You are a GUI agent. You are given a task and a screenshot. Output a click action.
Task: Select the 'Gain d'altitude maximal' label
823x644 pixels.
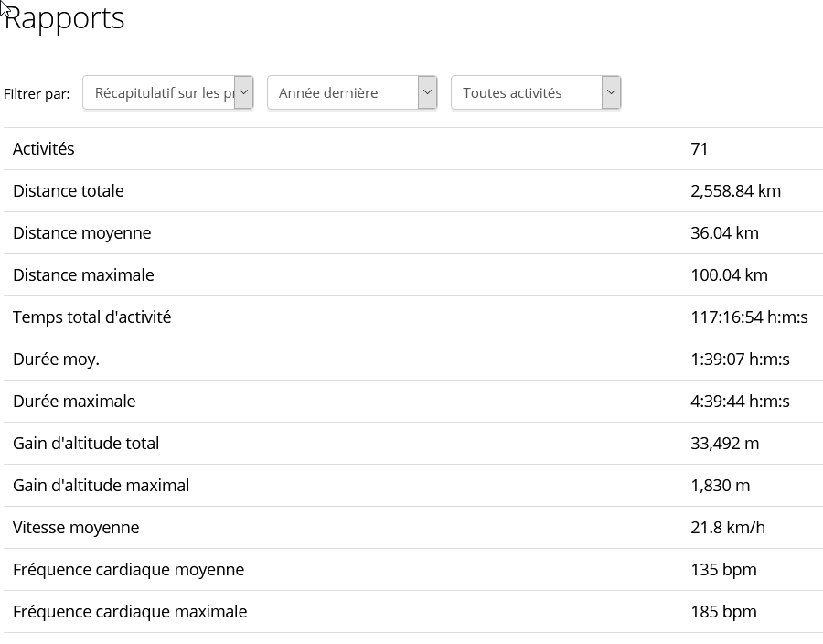102,485
